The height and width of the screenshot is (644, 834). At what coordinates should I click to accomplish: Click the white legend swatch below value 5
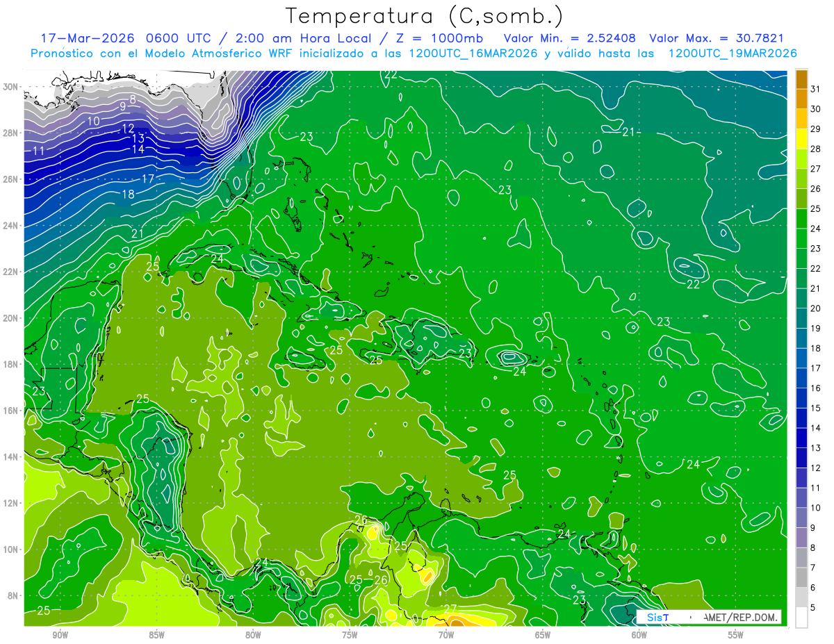[x=801, y=618]
